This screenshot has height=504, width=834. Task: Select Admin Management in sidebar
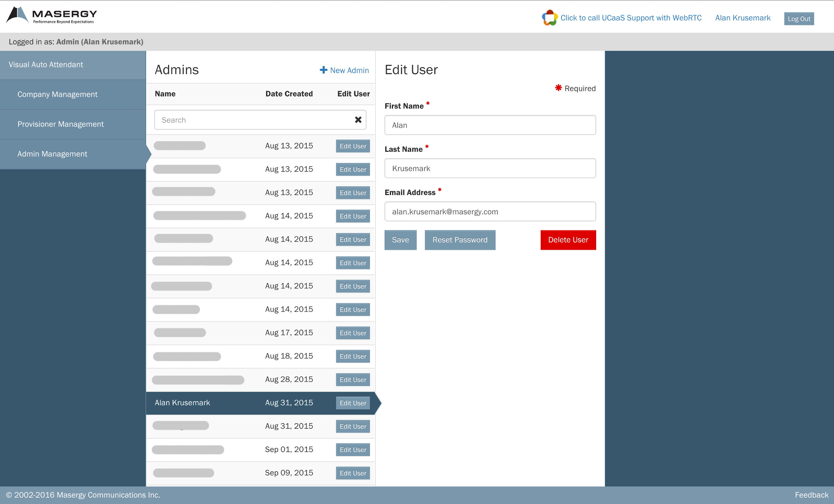pos(52,154)
